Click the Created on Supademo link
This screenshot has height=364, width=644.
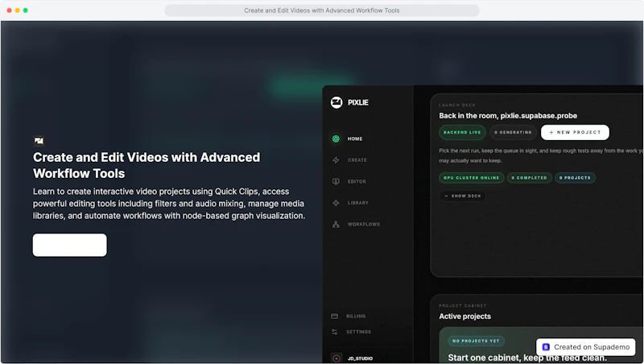click(586, 347)
